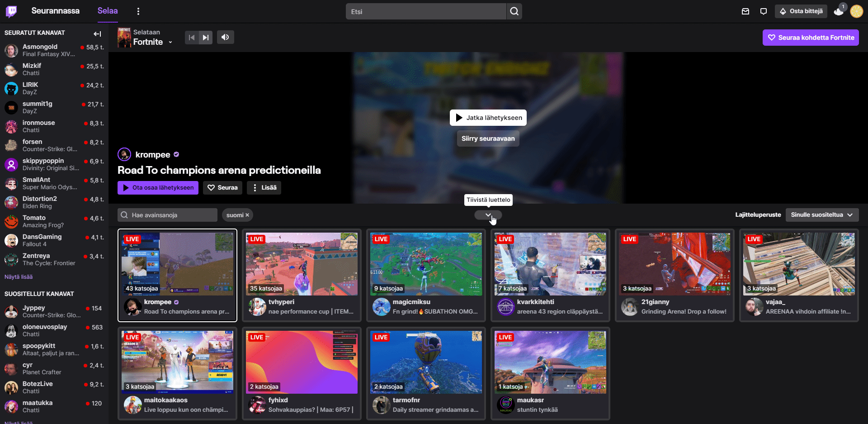Open Zentreya channel in sidebar
The height and width of the screenshot is (424, 868).
54,259
